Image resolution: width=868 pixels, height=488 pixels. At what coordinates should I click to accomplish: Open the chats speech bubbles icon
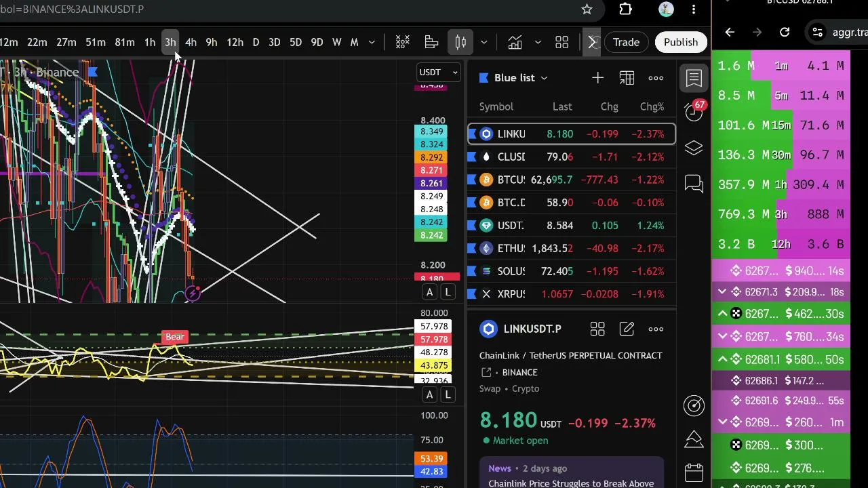tap(694, 184)
